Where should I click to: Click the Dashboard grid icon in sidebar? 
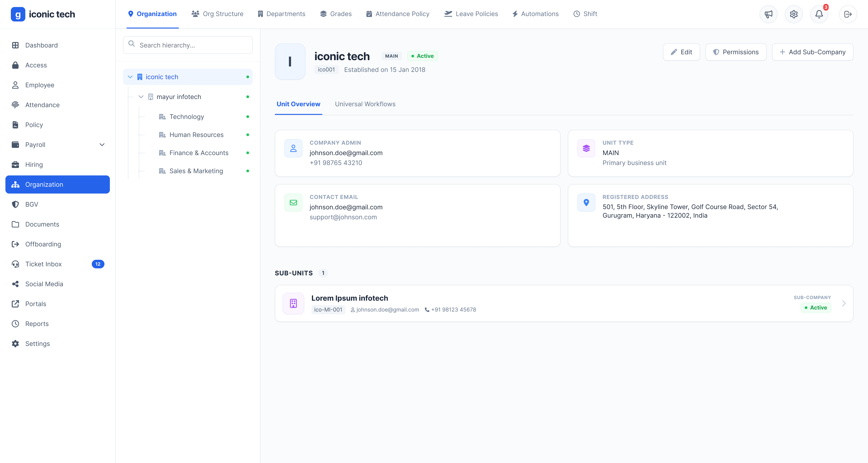click(15, 45)
